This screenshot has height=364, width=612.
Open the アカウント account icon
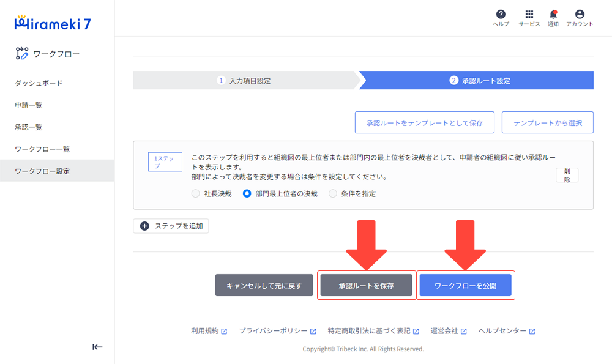pyautogui.click(x=580, y=16)
